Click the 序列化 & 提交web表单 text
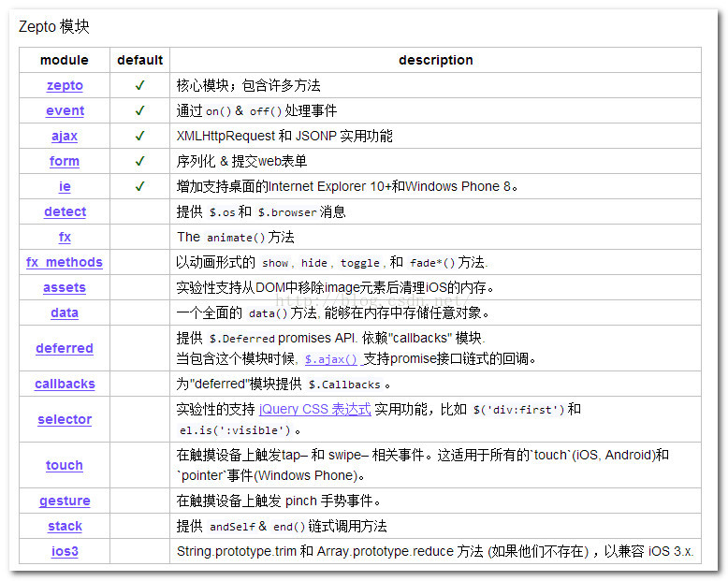The image size is (728, 581). (x=241, y=161)
